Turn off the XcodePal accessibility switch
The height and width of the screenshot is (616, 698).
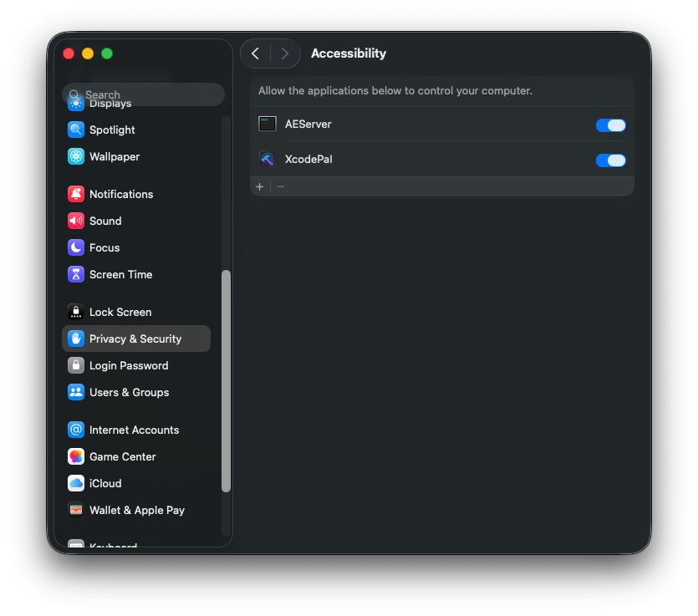[610, 160]
